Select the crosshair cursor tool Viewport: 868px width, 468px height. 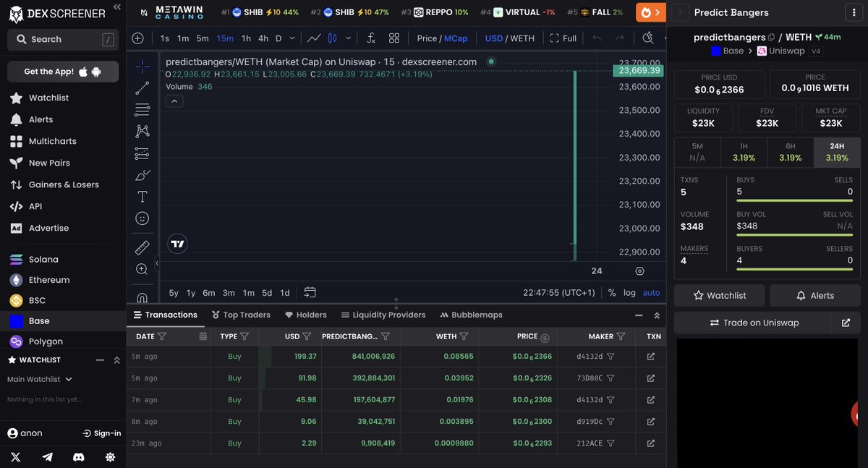coord(142,67)
